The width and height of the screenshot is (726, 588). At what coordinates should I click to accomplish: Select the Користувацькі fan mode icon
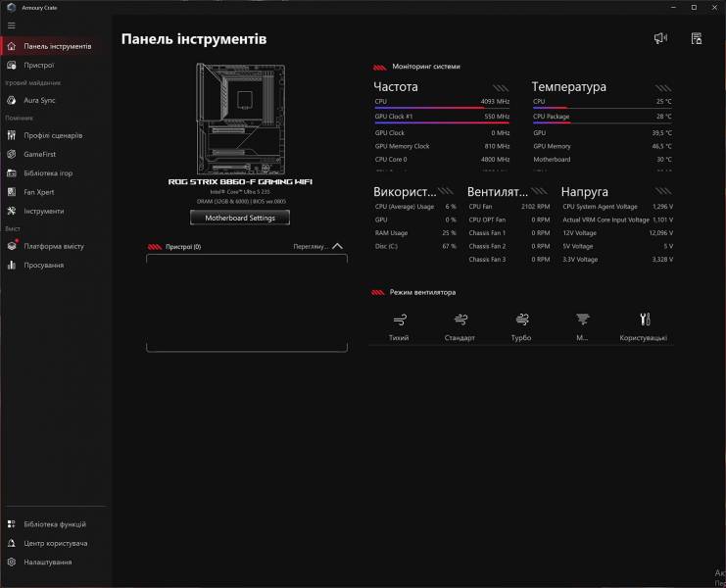click(645, 319)
